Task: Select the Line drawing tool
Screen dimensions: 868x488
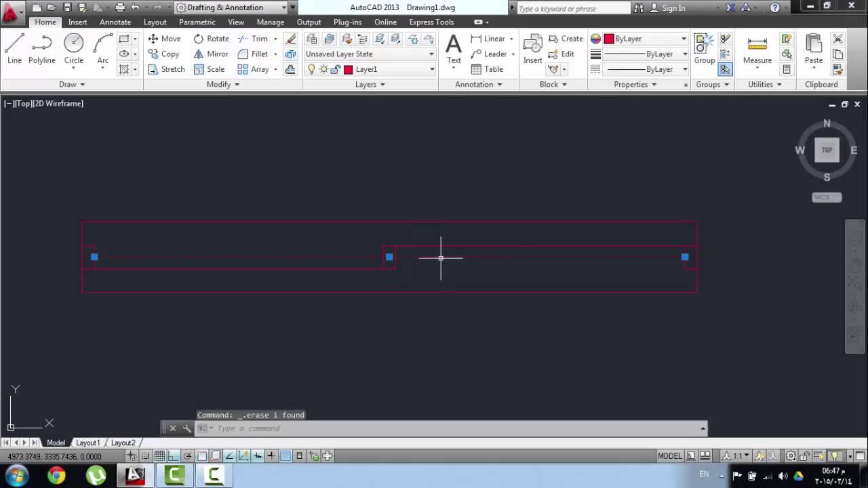Action: (14, 49)
